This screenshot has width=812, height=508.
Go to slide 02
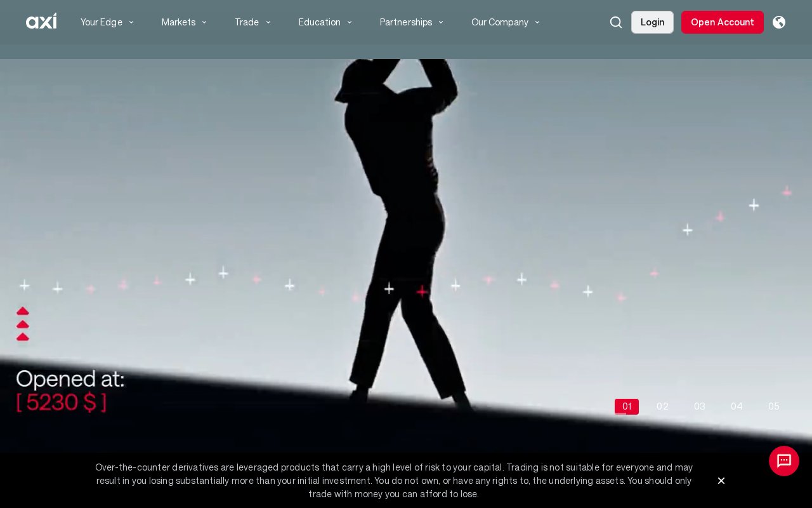coord(663,406)
